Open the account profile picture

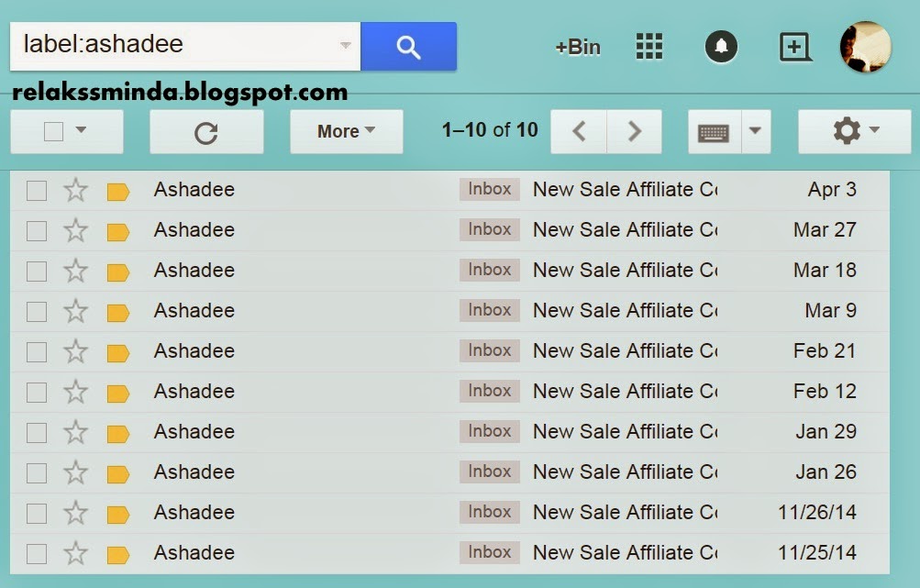866,47
